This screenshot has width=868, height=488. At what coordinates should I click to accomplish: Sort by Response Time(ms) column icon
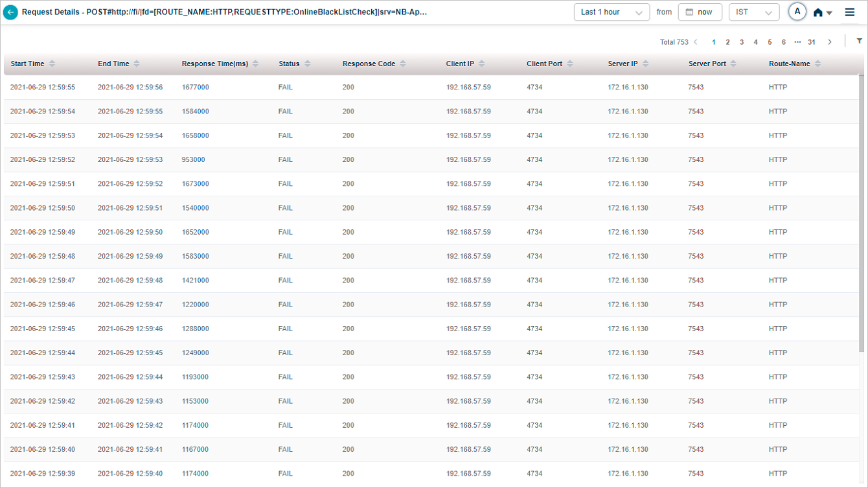pos(256,64)
